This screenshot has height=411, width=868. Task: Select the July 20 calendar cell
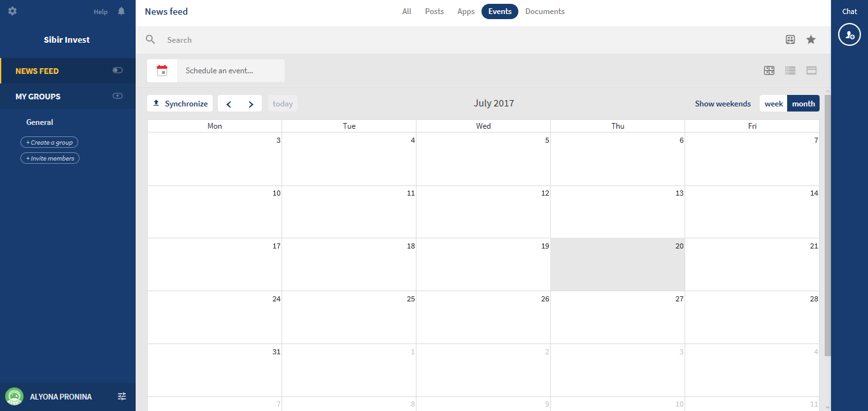[x=618, y=264]
